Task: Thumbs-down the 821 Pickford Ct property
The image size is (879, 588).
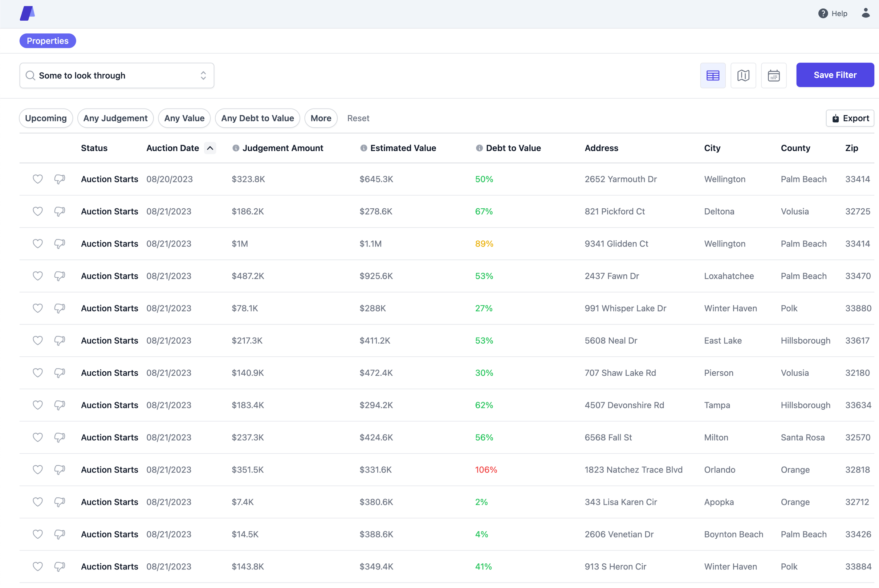Action: (60, 211)
